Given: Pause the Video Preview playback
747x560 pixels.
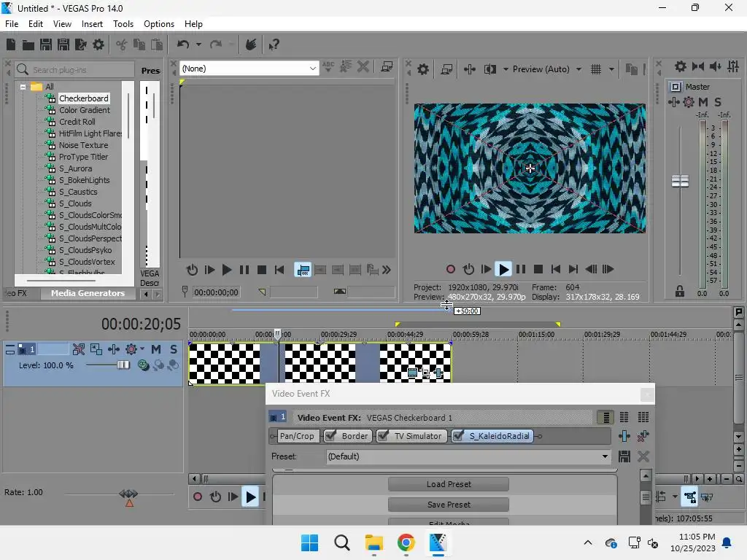Looking at the screenshot, I should click(x=521, y=270).
